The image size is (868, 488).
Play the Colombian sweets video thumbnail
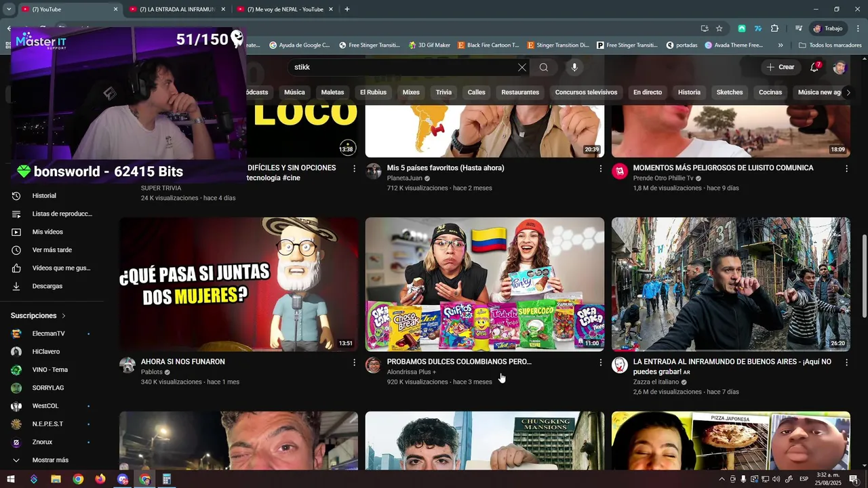click(x=485, y=284)
